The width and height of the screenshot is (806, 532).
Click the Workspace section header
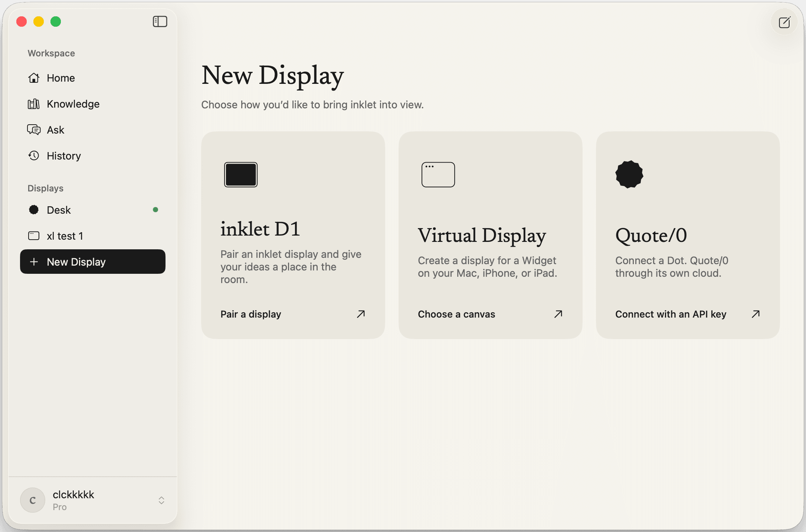point(51,53)
